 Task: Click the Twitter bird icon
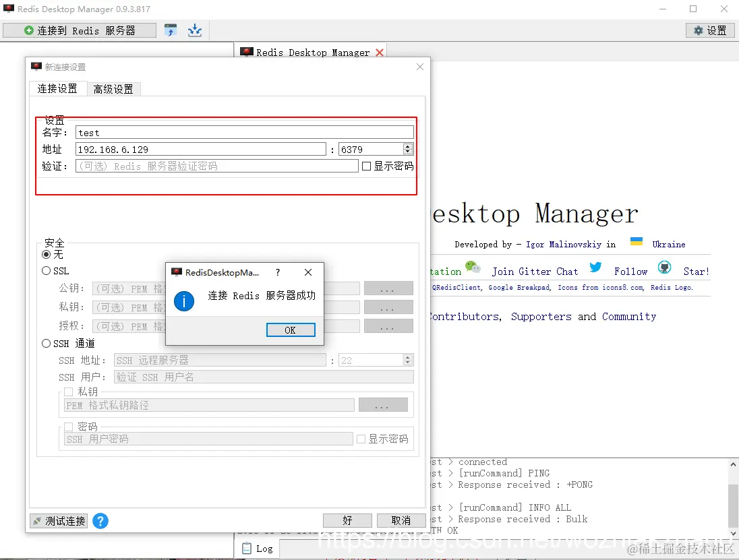point(596,267)
